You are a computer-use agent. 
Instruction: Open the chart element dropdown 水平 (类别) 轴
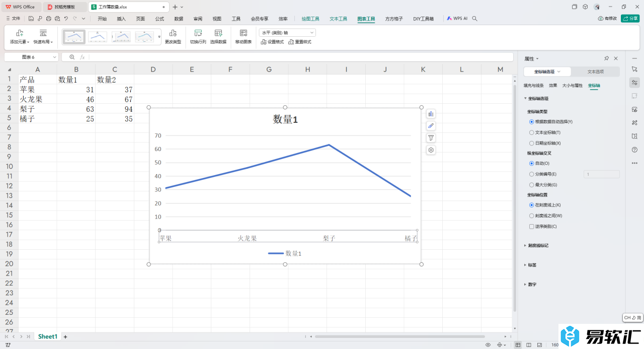pyautogui.click(x=287, y=32)
